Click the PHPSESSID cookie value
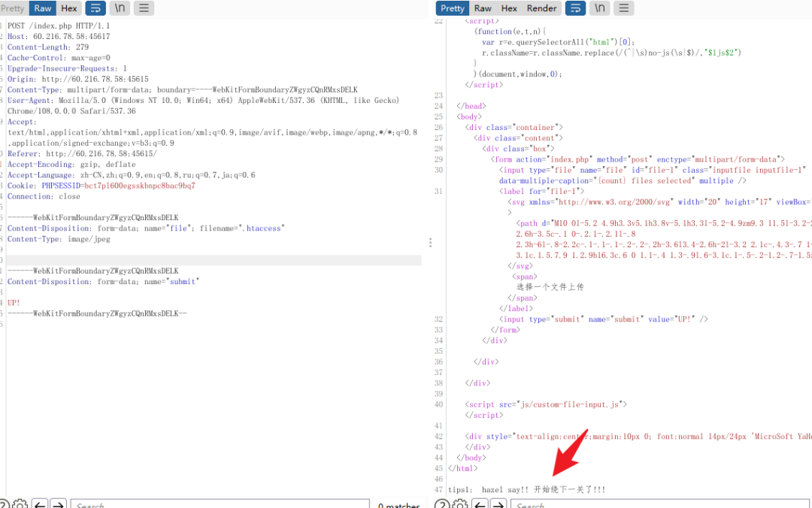The image size is (812, 508). [x=140, y=186]
